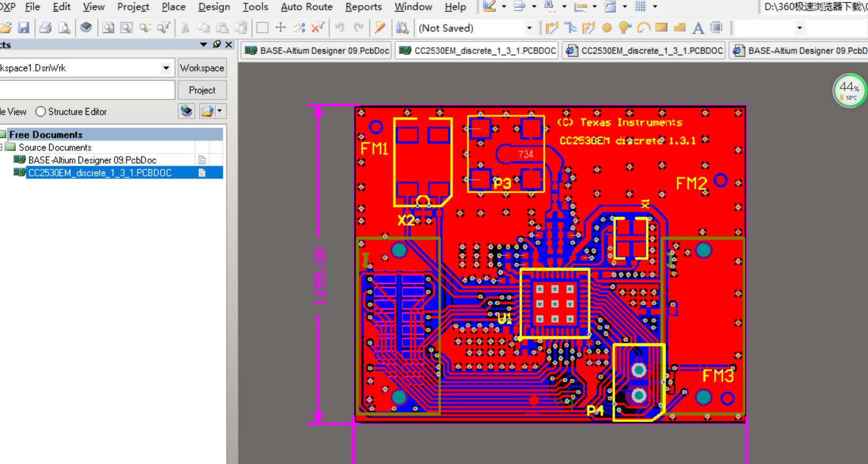
Task: Open the Auto Route menu
Action: click(306, 7)
